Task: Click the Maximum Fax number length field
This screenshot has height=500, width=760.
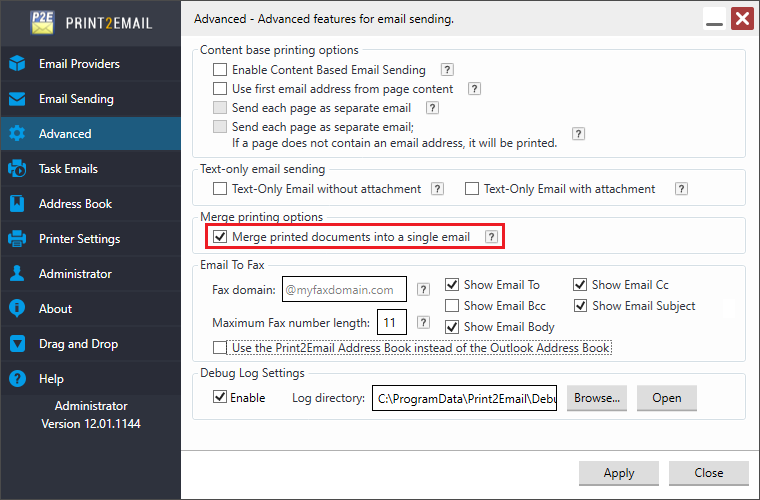Action: (x=392, y=322)
